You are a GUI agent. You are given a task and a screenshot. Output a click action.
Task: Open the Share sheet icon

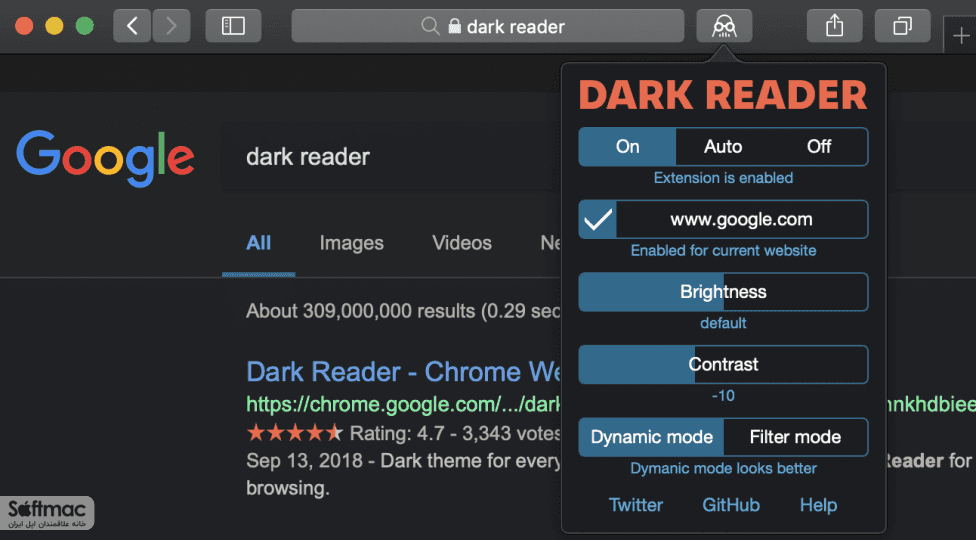834,26
